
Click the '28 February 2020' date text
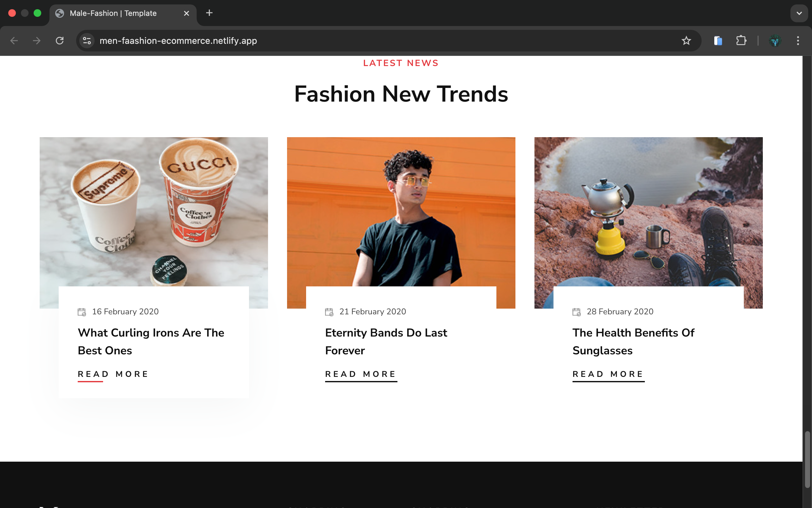(x=620, y=312)
